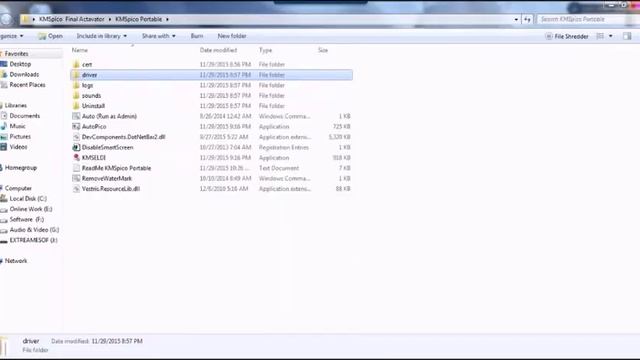
Task: Open Videos library
Action: [x=18, y=147]
